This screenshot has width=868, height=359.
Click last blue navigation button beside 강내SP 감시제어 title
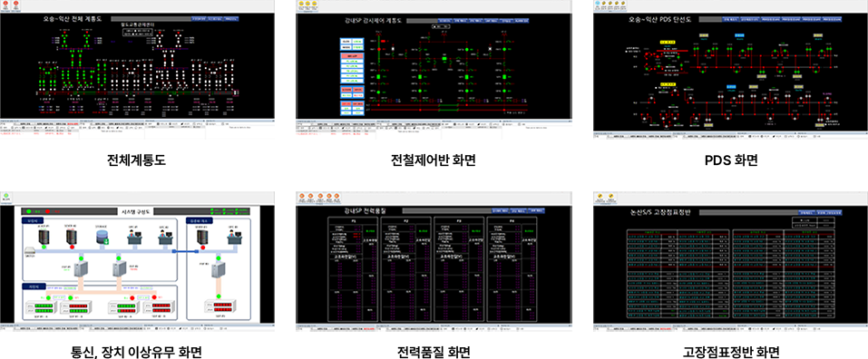click(x=521, y=21)
